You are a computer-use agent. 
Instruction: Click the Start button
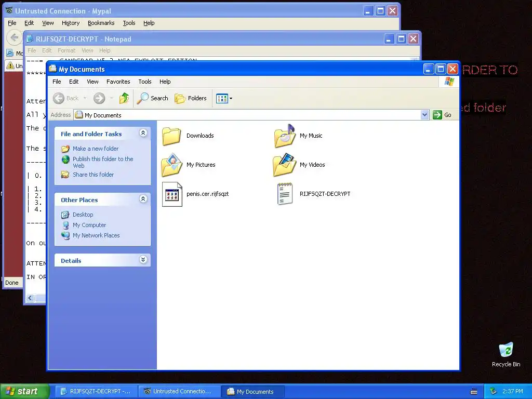25,391
